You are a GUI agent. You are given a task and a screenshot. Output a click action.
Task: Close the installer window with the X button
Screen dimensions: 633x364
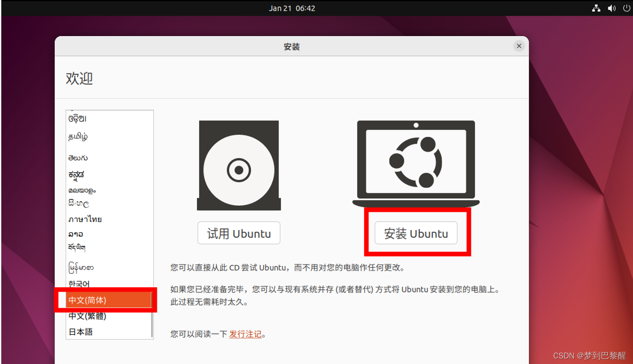tap(519, 46)
